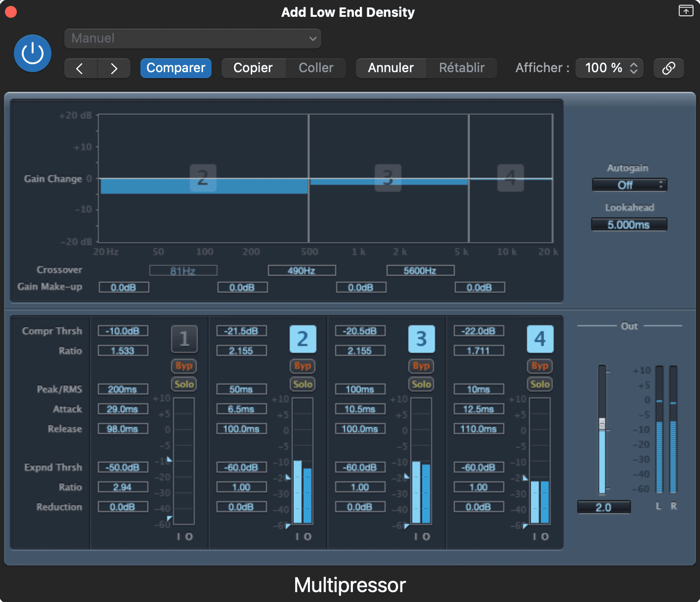This screenshot has height=602, width=700.
Task: Click the Comparer button
Action: (176, 68)
